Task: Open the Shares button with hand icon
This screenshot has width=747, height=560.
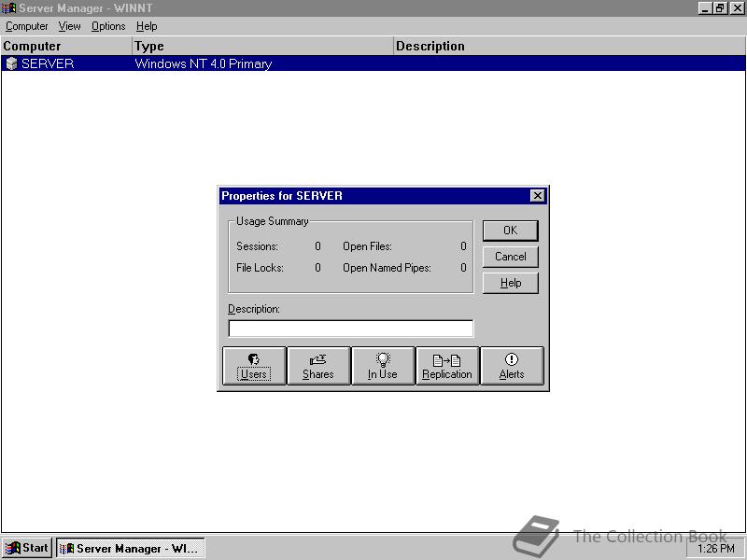Action: (x=318, y=366)
